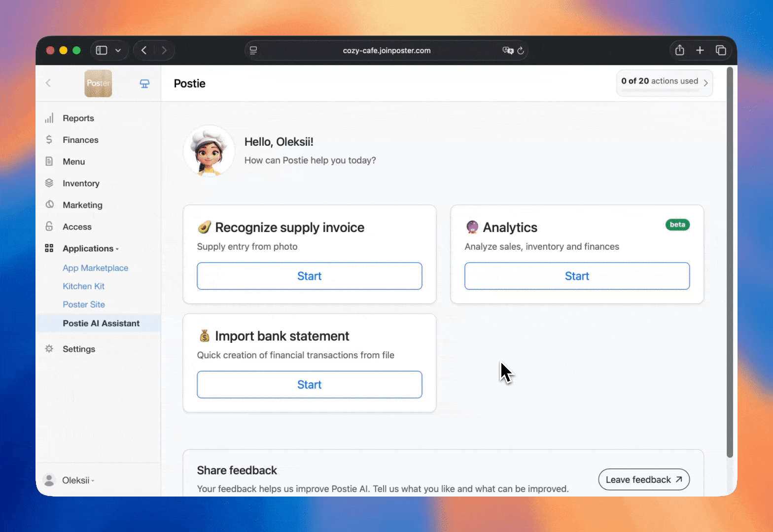
Task: Open a new browser tab with plus icon
Action: click(x=700, y=50)
